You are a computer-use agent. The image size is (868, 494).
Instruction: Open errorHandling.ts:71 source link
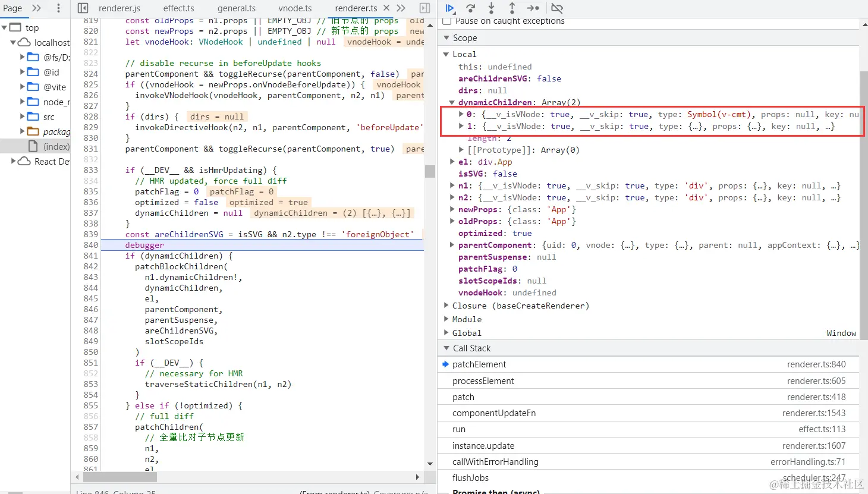[808, 462]
